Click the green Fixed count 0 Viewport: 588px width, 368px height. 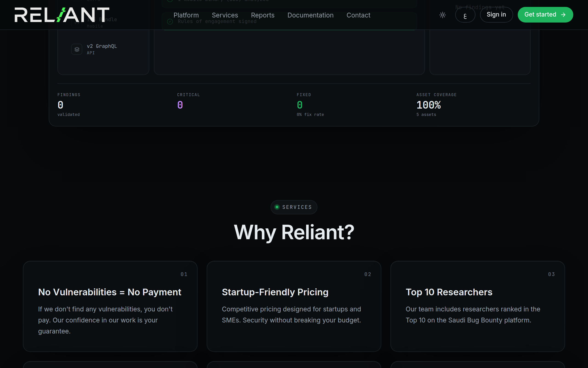(x=300, y=105)
